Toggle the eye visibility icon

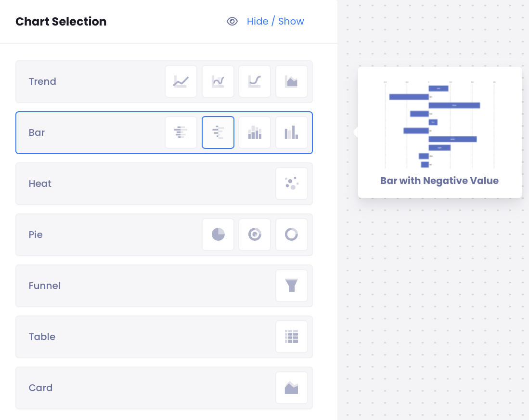point(232,21)
